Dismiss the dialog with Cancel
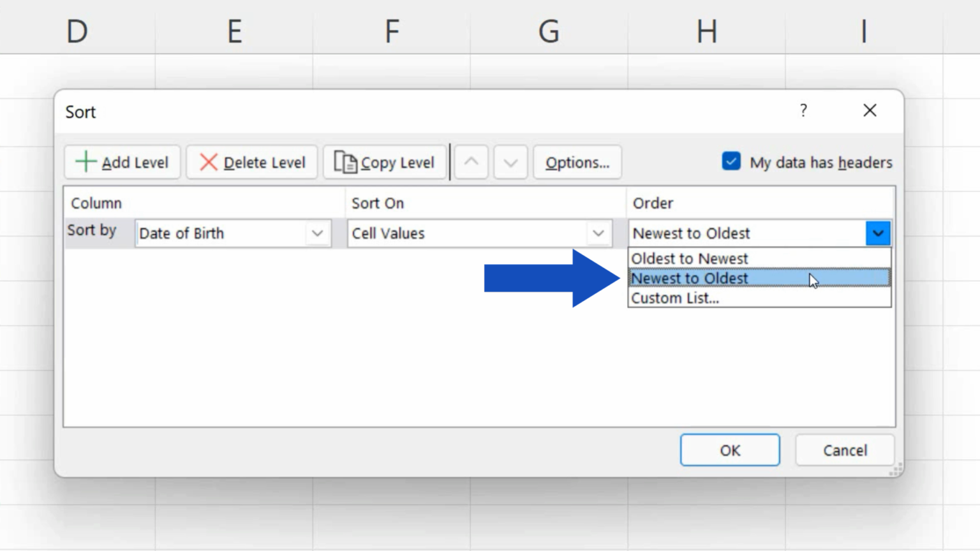This screenshot has height=551, width=980. (x=844, y=450)
